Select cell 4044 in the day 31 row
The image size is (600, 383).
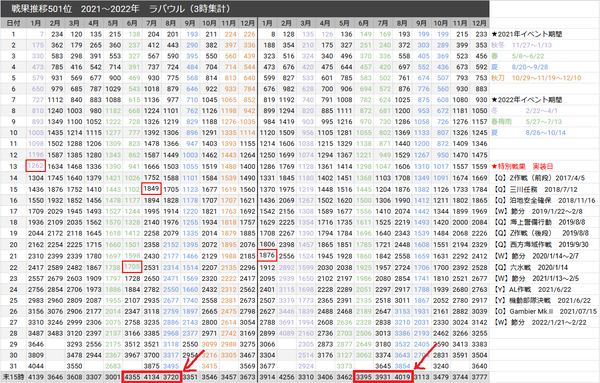tap(36, 366)
